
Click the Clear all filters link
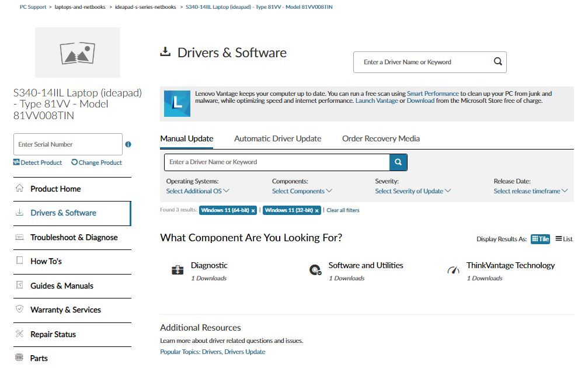tap(343, 210)
